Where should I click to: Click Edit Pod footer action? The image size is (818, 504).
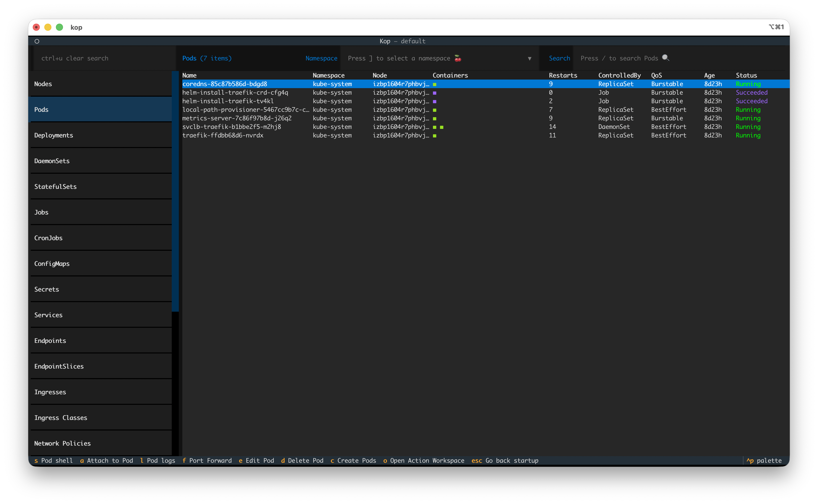coord(256,461)
